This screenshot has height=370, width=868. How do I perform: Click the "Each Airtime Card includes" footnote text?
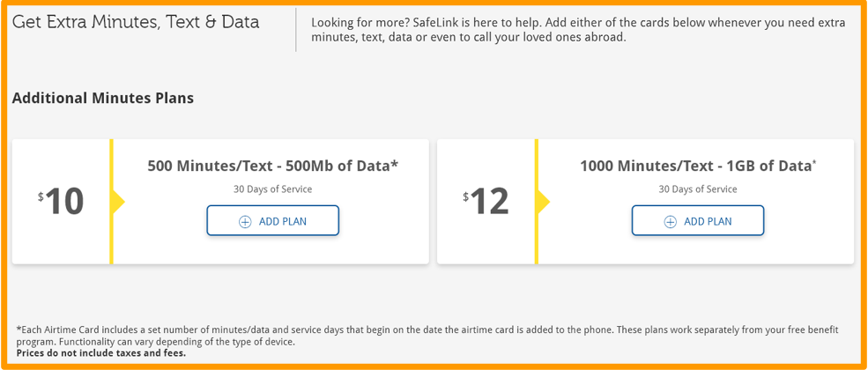pos(423,335)
